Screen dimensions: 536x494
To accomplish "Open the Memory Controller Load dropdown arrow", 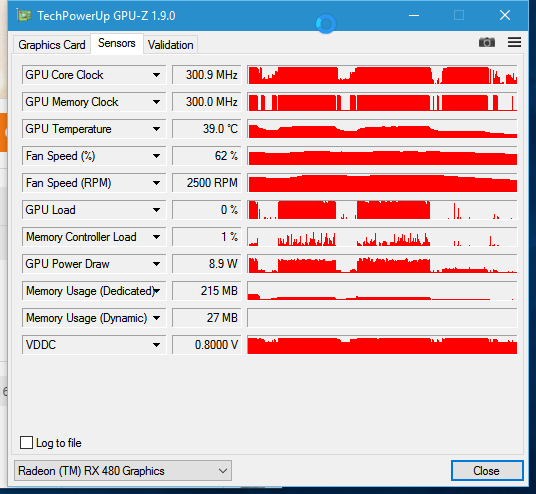I will point(157,237).
